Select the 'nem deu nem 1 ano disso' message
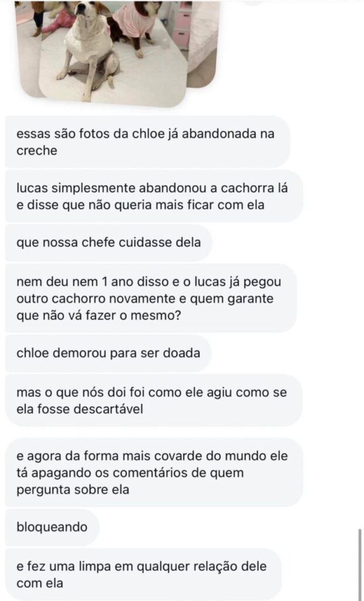This screenshot has width=364, height=601. pos(150,298)
